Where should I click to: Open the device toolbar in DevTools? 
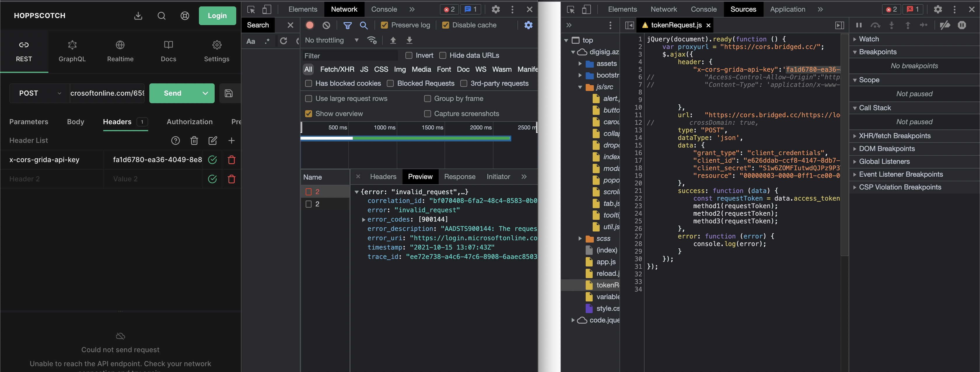267,9
